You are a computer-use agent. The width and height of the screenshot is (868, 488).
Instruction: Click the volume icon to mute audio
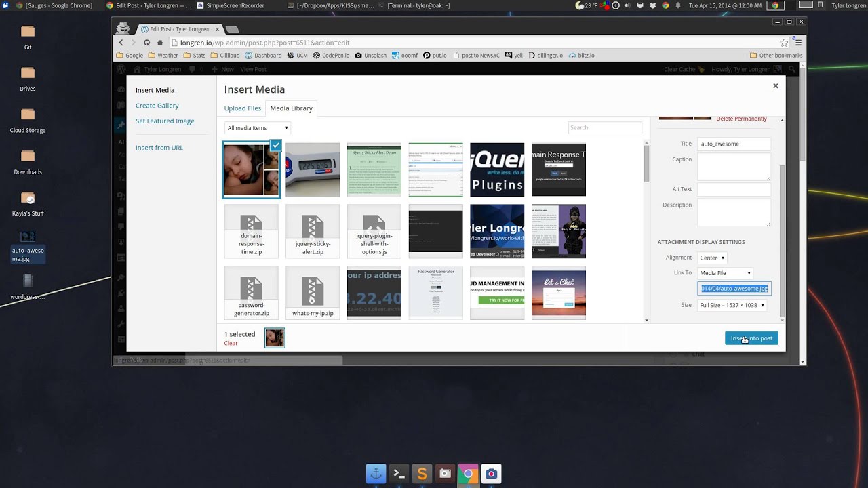tap(628, 5)
